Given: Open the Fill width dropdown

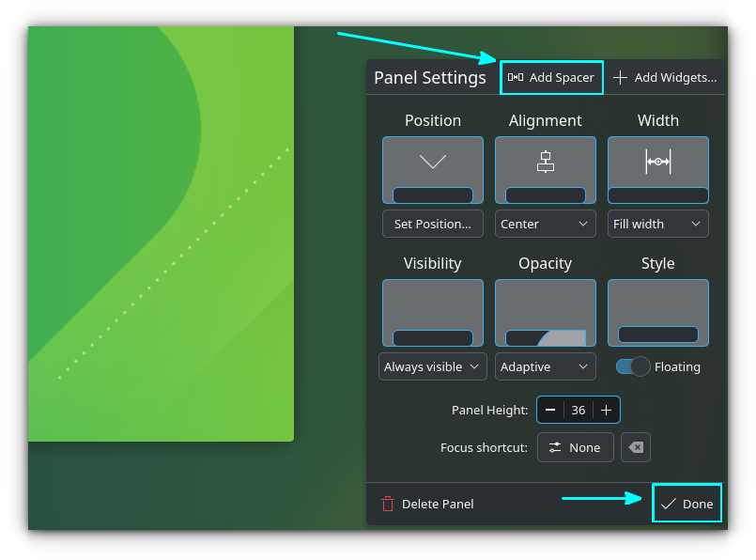Looking at the screenshot, I should pyautogui.click(x=657, y=224).
